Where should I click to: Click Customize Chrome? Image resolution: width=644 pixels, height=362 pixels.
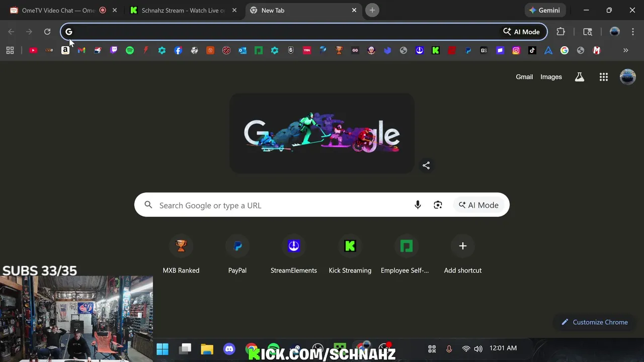coord(595,322)
